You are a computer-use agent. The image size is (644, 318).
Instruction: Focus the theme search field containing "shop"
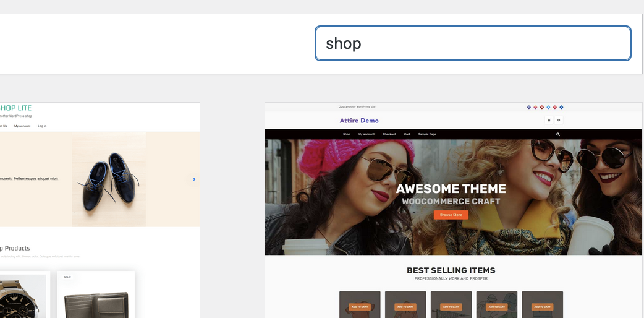coord(473,43)
